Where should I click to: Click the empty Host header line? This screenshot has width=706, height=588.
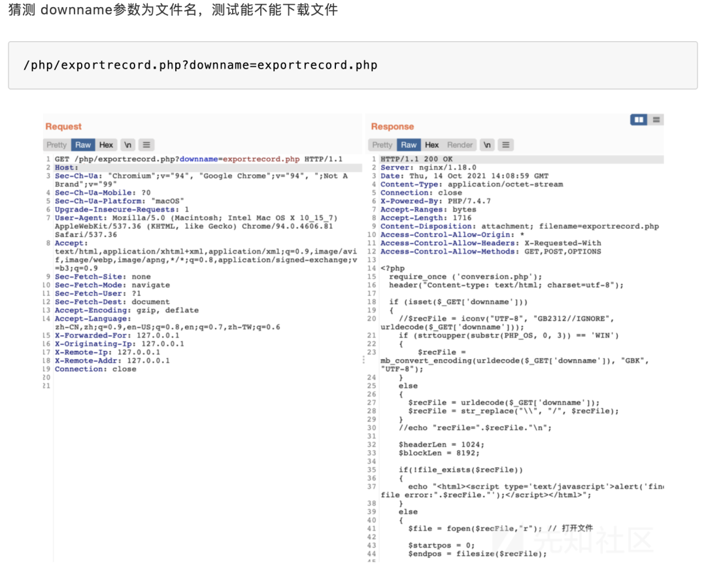point(66,168)
